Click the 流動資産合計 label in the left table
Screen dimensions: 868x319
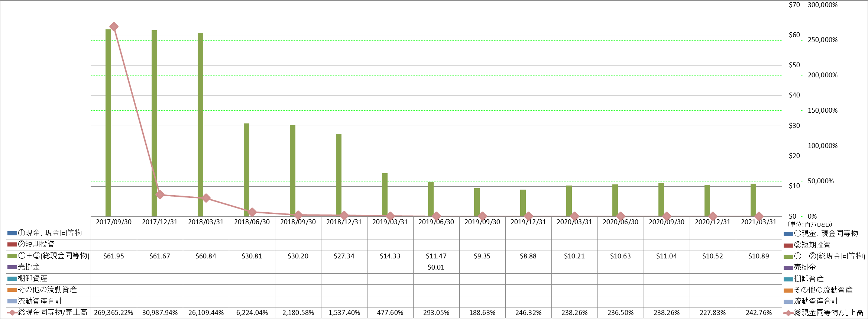[x=40, y=301]
